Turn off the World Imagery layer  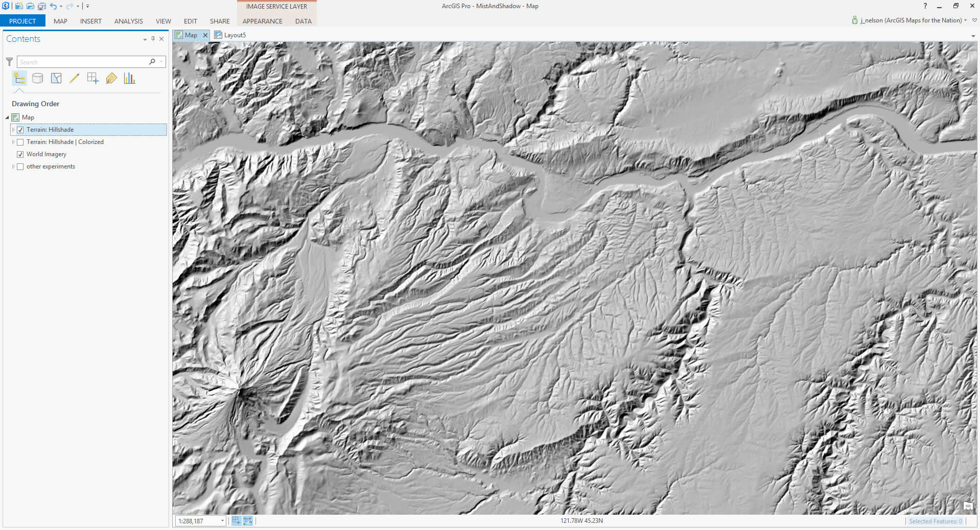pyautogui.click(x=20, y=154)
